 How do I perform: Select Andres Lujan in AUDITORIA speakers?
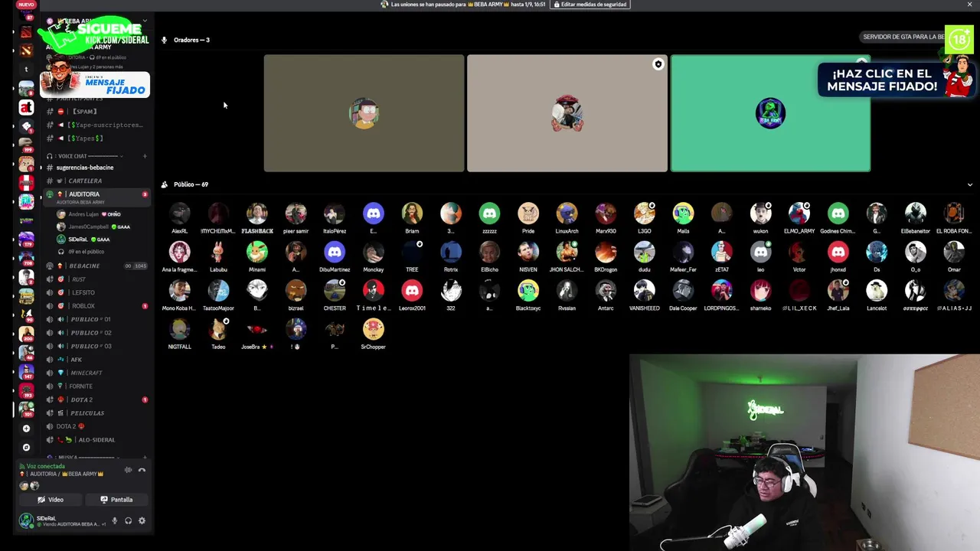(90, 214)
